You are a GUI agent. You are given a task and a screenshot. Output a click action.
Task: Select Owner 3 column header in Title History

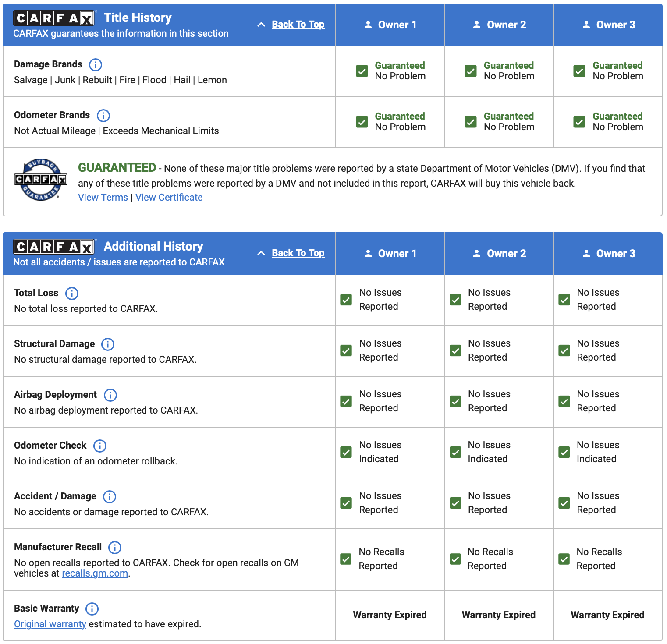[x=608, y=25]
